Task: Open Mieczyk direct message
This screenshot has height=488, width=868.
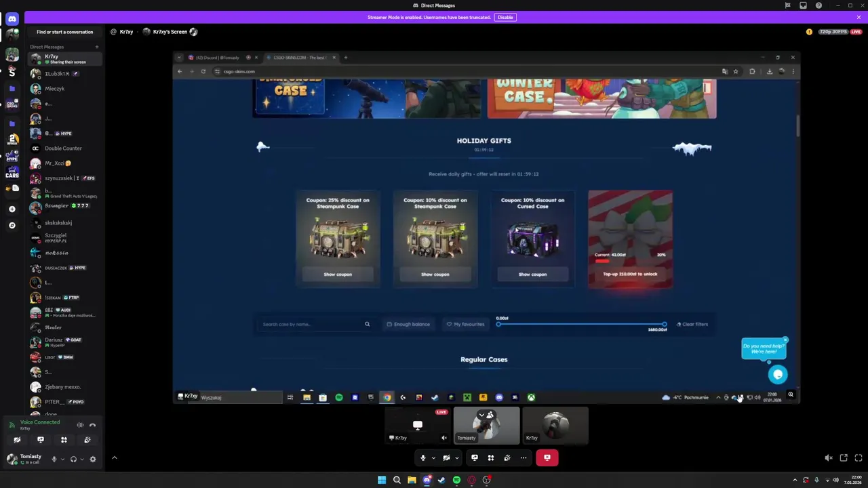Action: pos(64,89)
